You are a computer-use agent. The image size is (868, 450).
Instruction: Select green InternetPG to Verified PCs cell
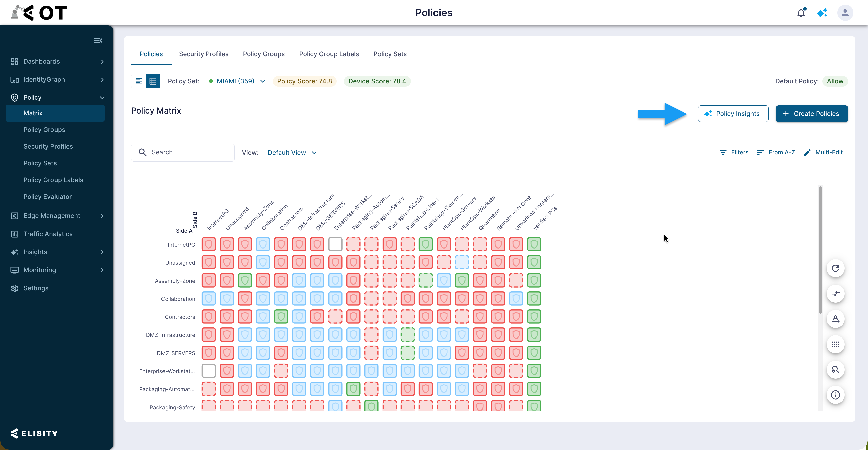pos(534,244)
